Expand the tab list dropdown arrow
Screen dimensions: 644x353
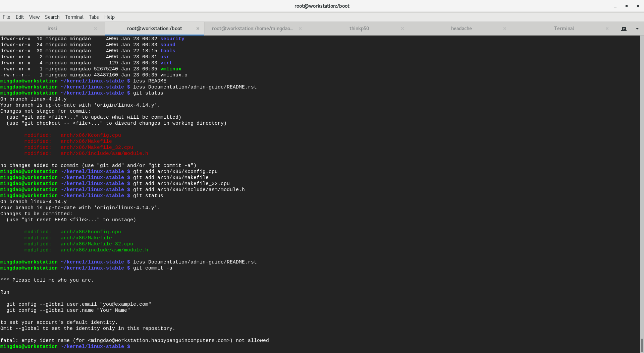tap(637, 28)
